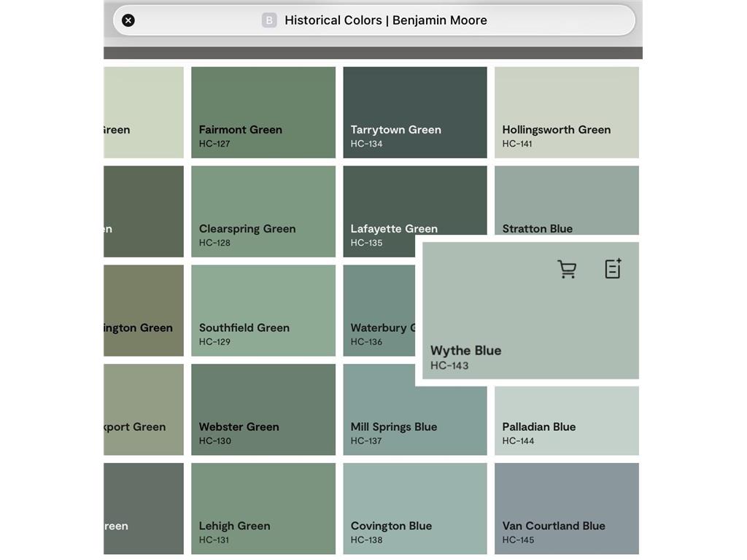Image resolution: width=747 pixels, height=560 pixels.
Task: Click the 'HC-138' code under Covington Blue
Action: [366, 540]
